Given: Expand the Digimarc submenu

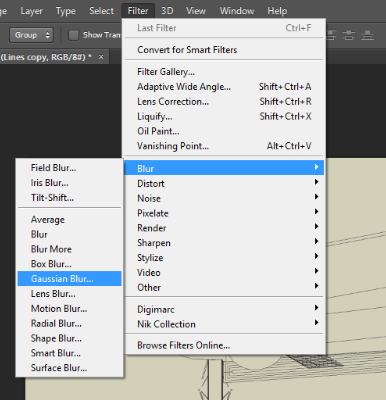Looking at the screenshot, I should [x=224, y=309].
